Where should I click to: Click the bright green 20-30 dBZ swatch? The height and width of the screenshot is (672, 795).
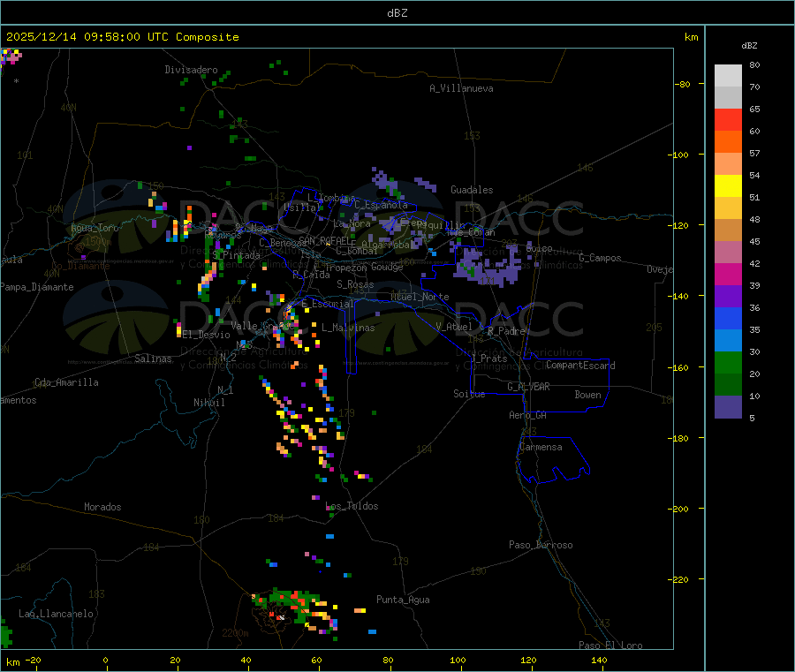point(728,362)
